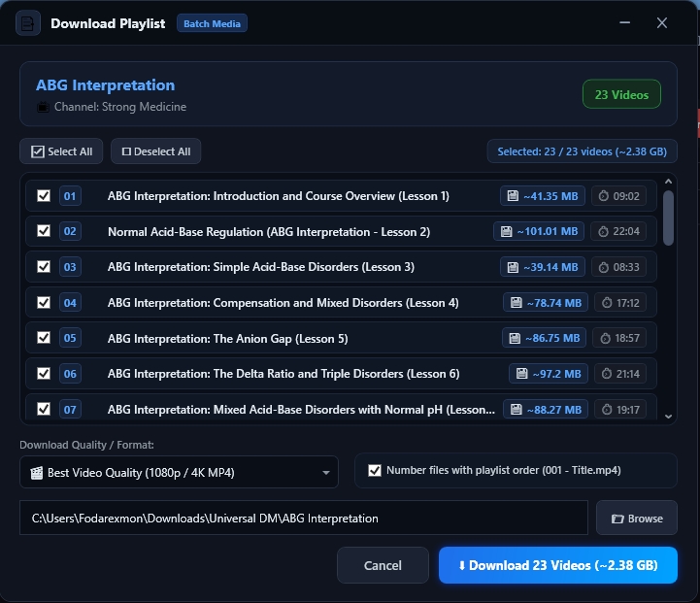Click the stopwatch icon beside 21:14

click(x=607, y=374)
